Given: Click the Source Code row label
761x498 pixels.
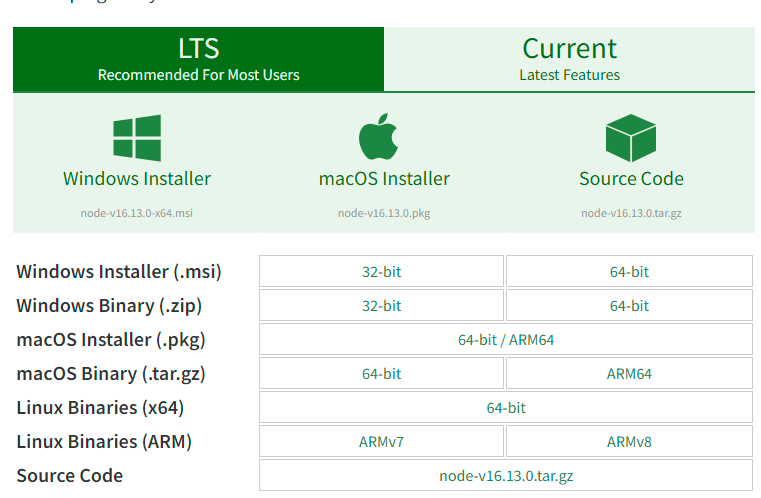Looking at the screenshot, I should (x=70, y=475).
